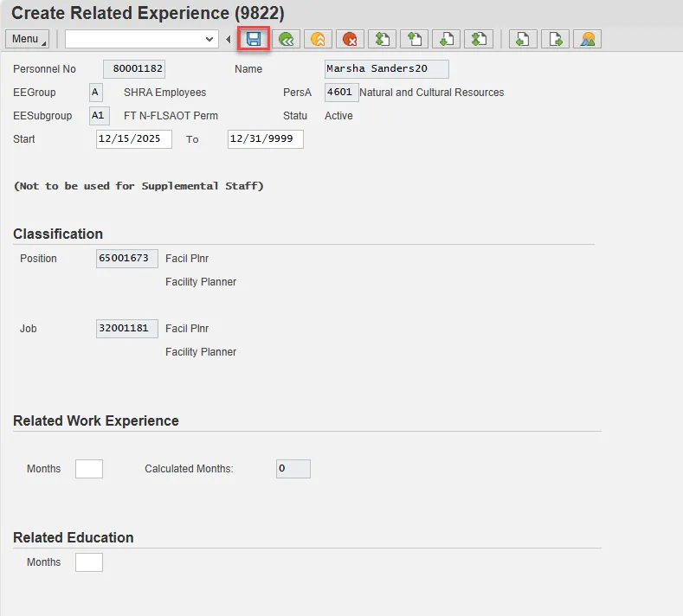This screenshot has height=616, width=683.
Task: Click the To date field
Action: 265,139
